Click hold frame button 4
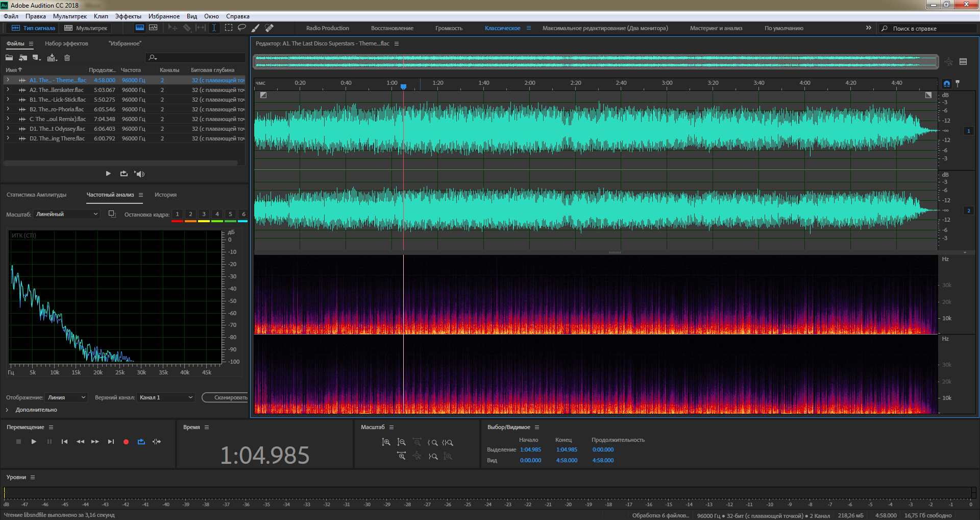Image resolution: width=980 pixels, height=520 pixels. coord(217,215)
